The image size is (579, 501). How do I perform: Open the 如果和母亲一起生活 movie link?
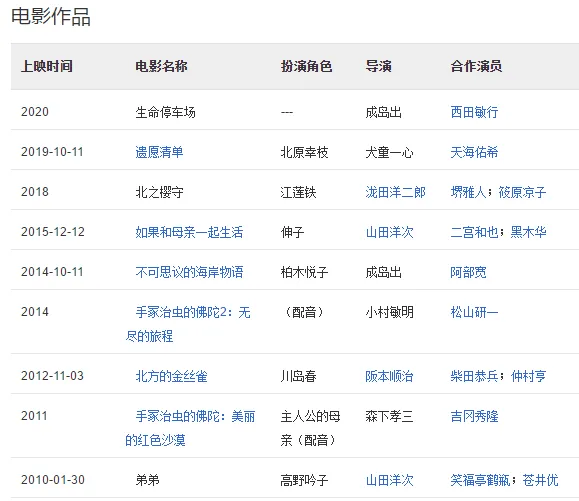[x=189, y=232]
